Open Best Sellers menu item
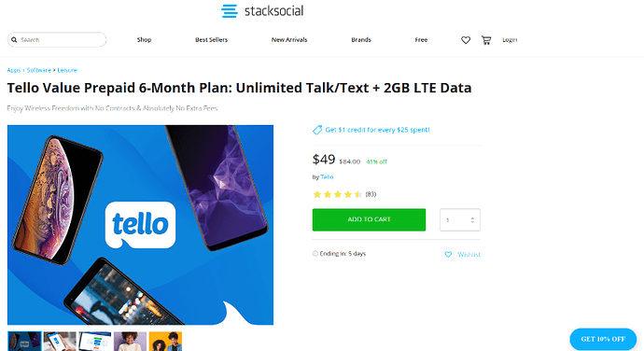The width and height of the screenshot is (644, 351). pyautogui.click(x=211, y=40)
